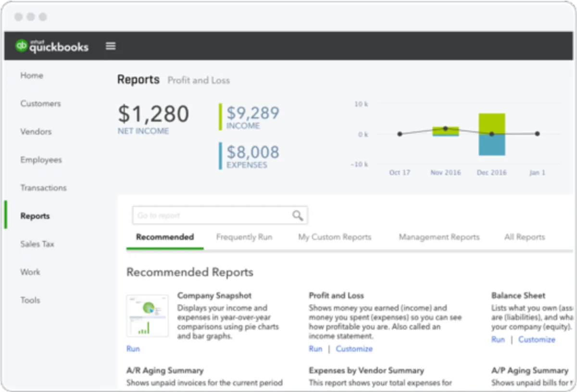This screenshot has height=392, width=577.
Task: Run the Company Snapshot report
Action: (133, 349)
